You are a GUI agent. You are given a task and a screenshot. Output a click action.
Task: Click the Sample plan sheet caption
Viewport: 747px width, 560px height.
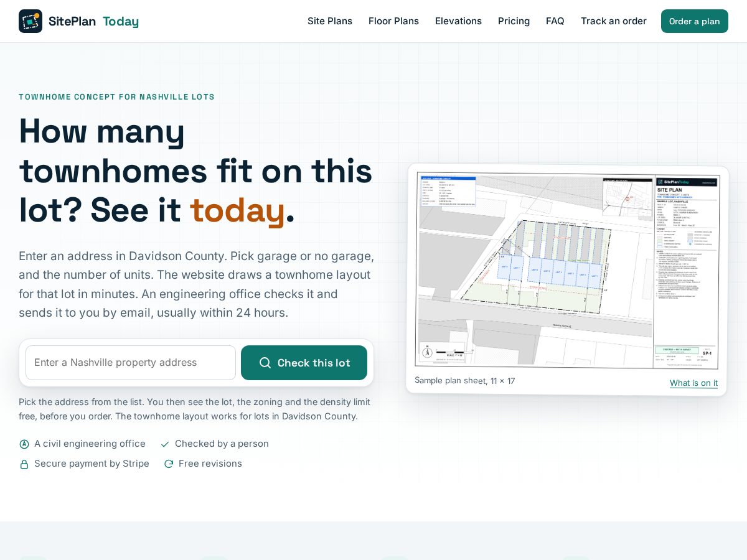pos(465,381)
